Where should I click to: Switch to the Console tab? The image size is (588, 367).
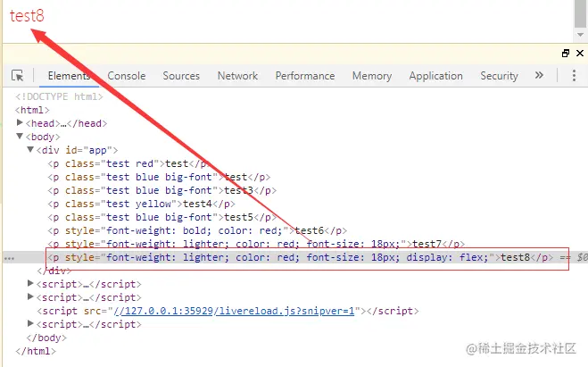click(x=127, y=76)
